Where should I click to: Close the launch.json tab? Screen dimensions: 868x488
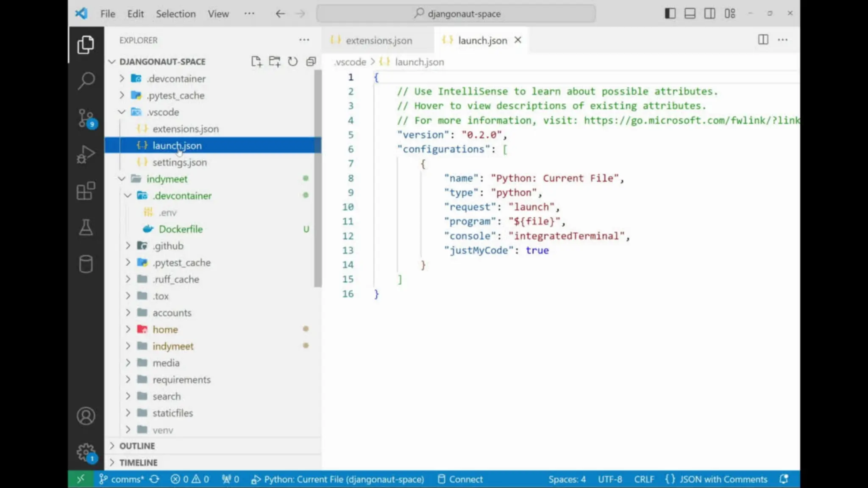(x=517, y=40)
